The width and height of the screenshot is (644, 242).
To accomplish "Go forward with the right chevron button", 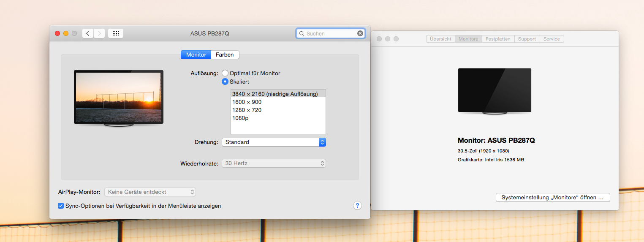I will point(99,33).
